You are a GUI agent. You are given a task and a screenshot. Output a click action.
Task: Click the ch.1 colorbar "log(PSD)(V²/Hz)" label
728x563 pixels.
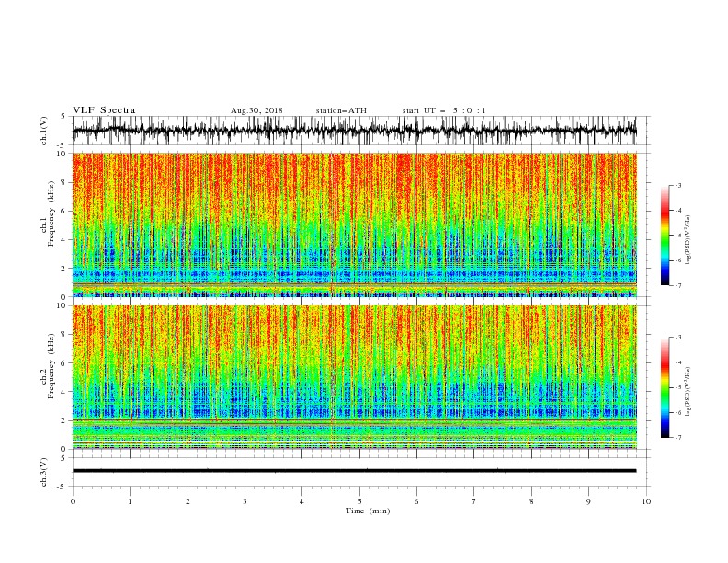[688, 240]
